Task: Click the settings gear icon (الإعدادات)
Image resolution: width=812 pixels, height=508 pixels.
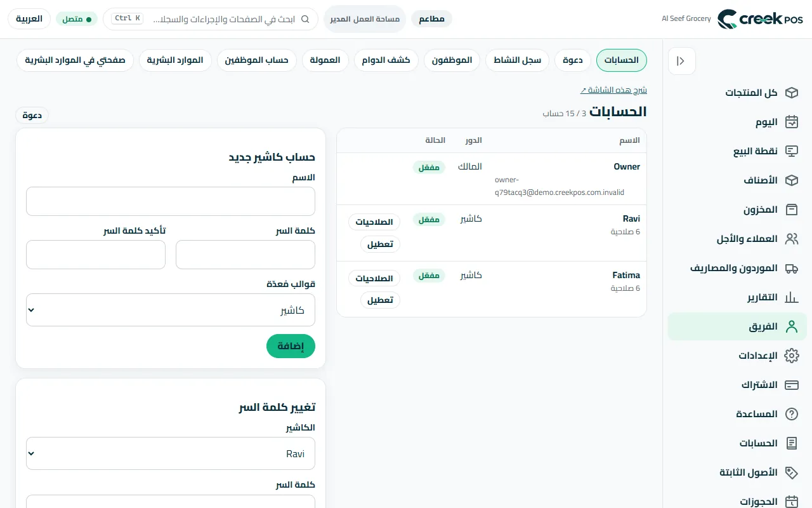Action: [x=791, y=356]
